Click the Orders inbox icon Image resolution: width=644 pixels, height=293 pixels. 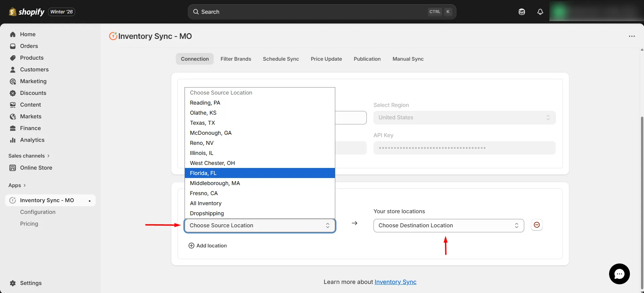13,46
